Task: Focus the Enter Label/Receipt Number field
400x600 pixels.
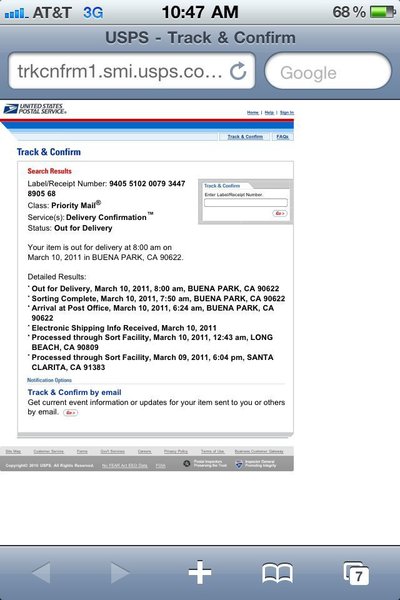Action: [x=245, y=203]
